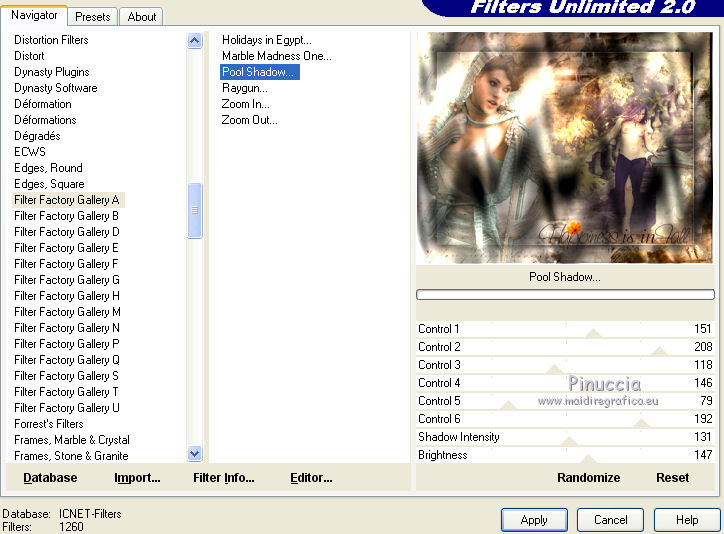Select the Raygun... filter
Screen dimensions: 724x534
245,88
